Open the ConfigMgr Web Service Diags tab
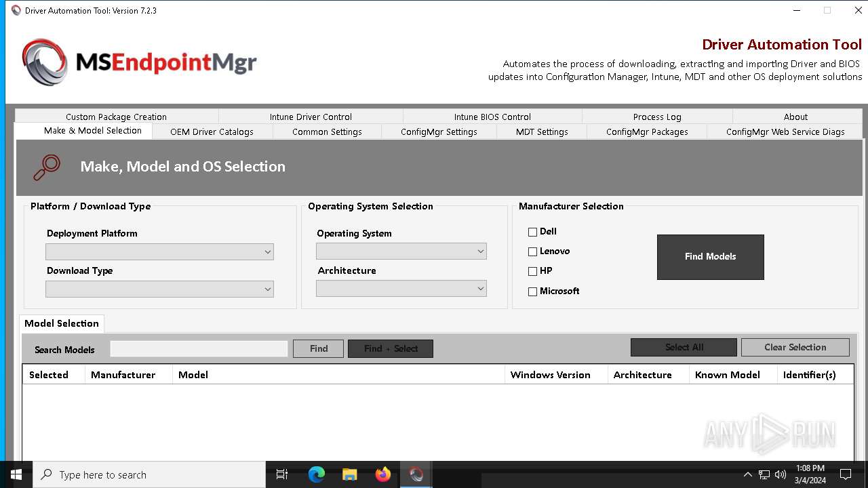 pyautogui.click(x=785, y=131)
